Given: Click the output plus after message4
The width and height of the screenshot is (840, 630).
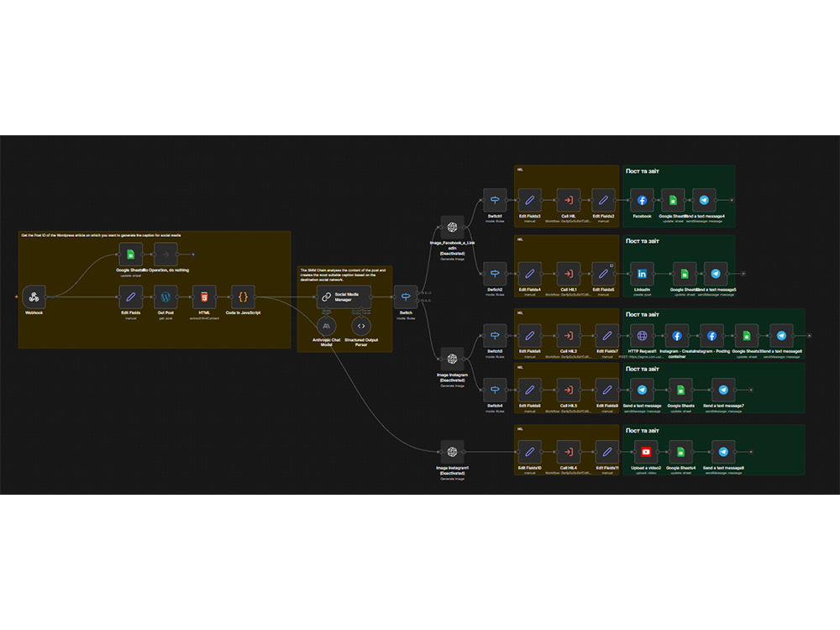Looking at the screenshot, I should pos(732,201).
